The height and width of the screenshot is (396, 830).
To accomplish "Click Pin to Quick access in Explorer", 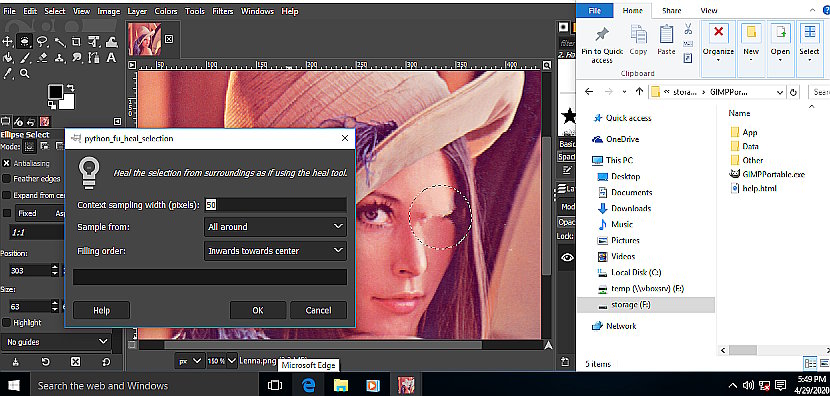I will 601,46.
